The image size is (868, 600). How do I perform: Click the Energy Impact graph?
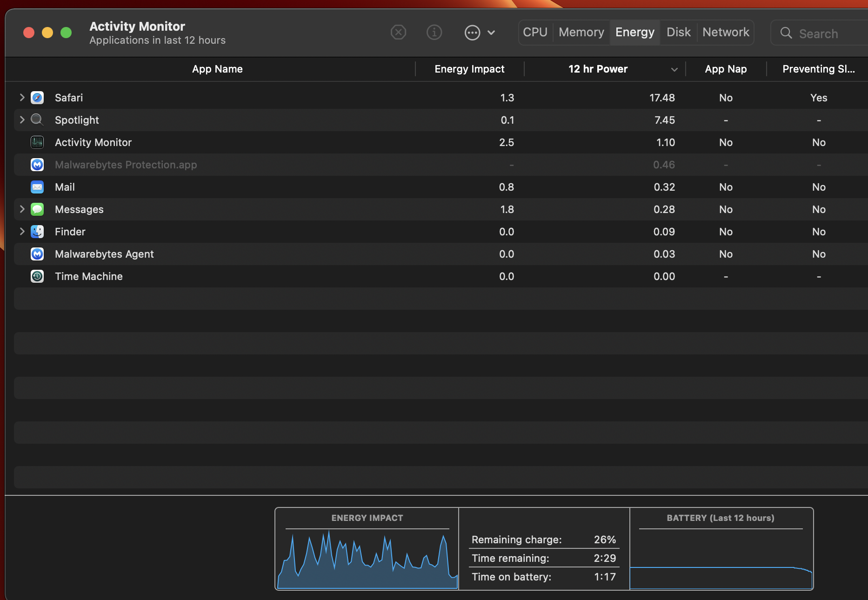(x=367, y=559)
